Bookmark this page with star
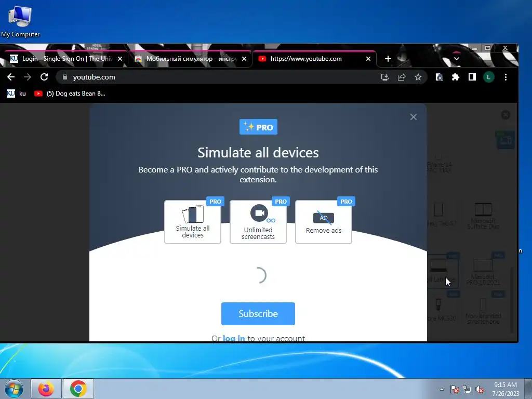The width and height of the screenshot is (532, 399). (x=418, y=77)
